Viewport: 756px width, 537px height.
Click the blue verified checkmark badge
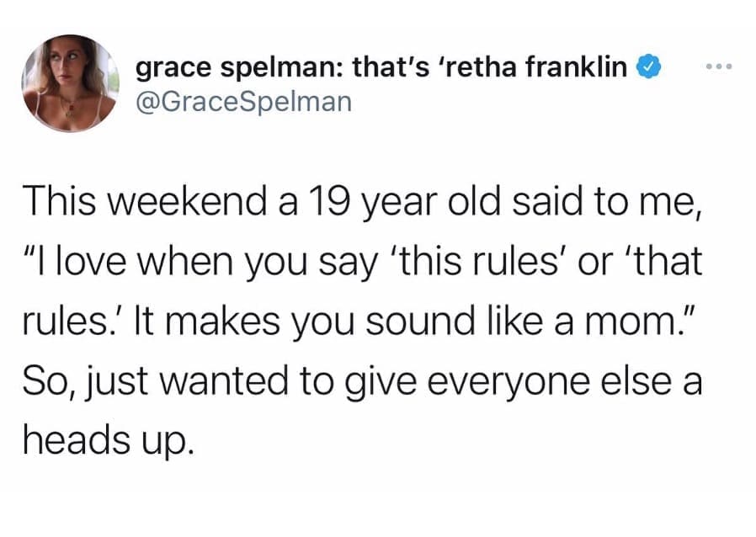pyautogui.click(x=647, y=67)
